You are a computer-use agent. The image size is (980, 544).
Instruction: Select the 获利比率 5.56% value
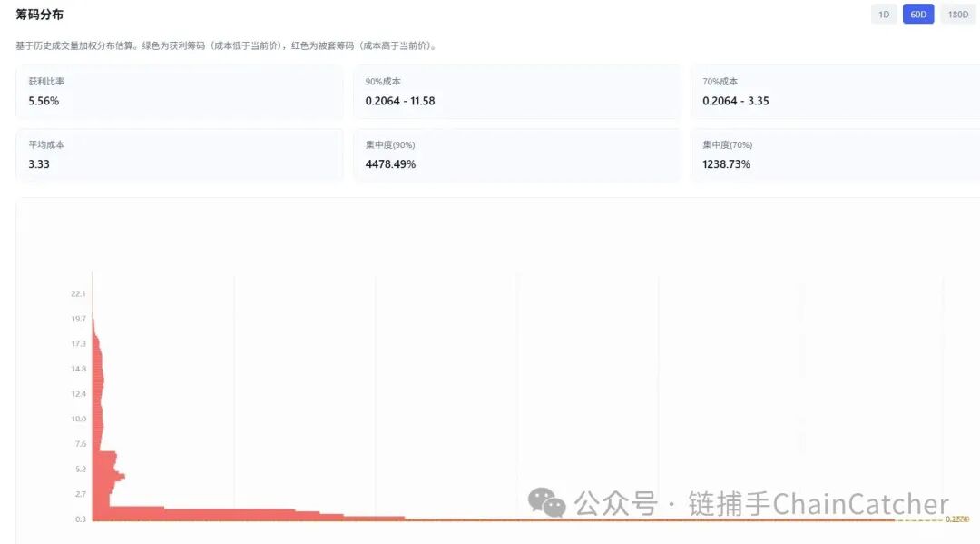[x=44, y=101]
